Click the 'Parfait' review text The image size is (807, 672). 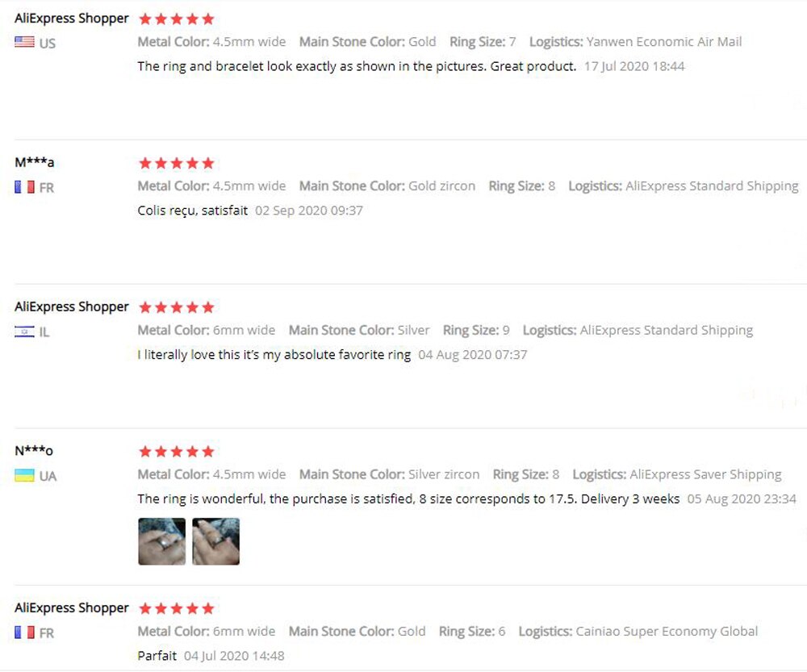click(x=157, y=655)
